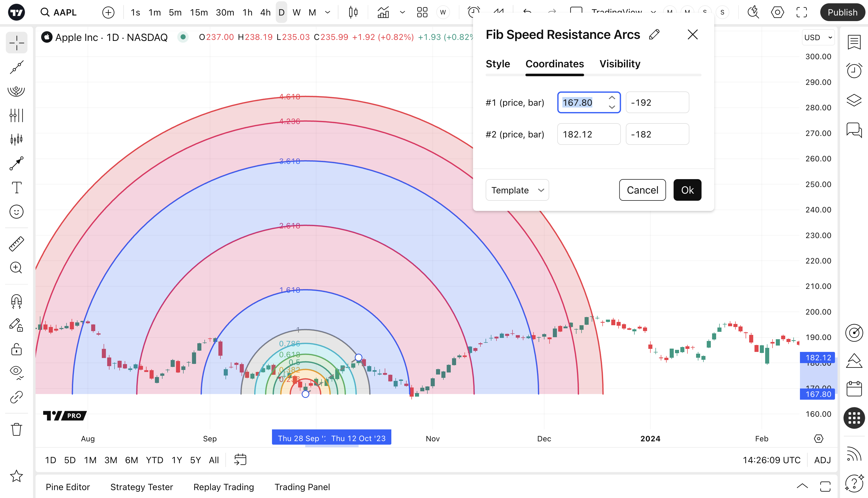Image resolution: width=868 pixels, height=498 pixels.
Task: Click the rename pencil icon beside dialog title
Action: (x=654, y=35)
